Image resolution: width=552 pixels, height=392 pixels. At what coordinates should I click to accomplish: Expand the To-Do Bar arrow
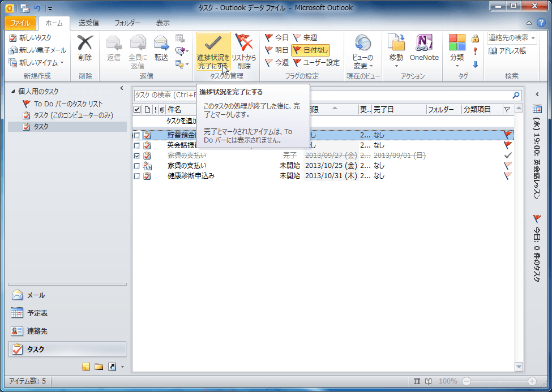pos(537,94)
